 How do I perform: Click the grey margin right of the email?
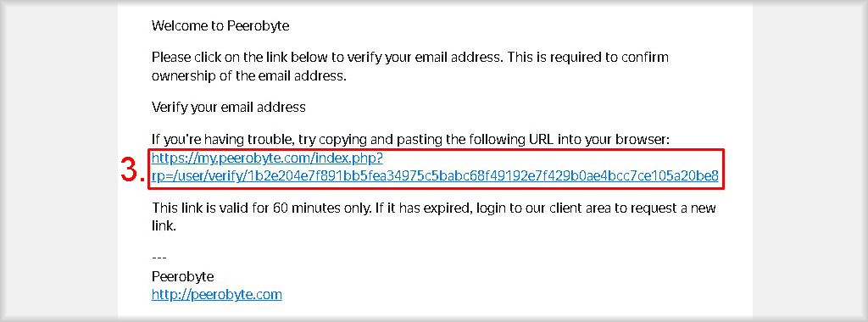click(x=810, y=160)
